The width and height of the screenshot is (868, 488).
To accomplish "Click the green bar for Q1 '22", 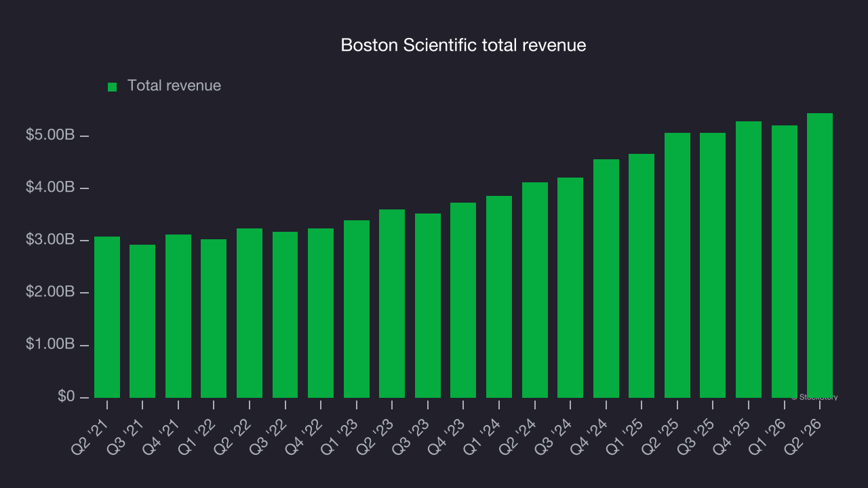I will tap(214, 319).
